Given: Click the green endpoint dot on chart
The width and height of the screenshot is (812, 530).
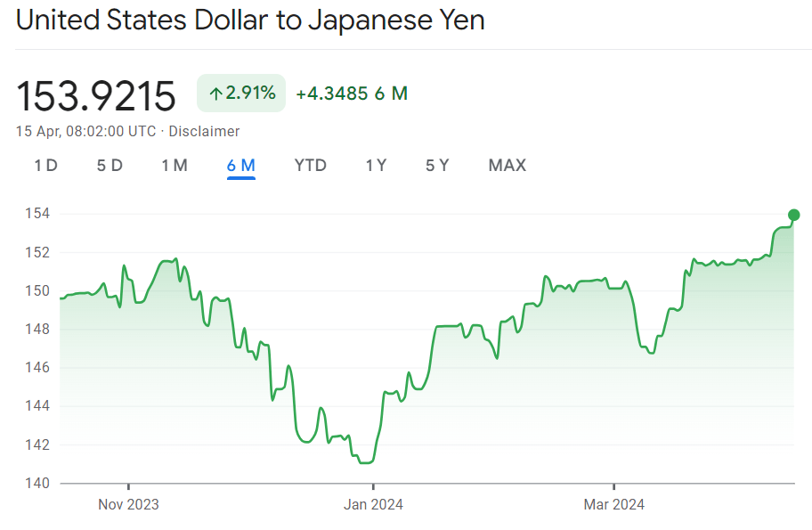Looking at the screenshot, I should click(x=794, y=215).
